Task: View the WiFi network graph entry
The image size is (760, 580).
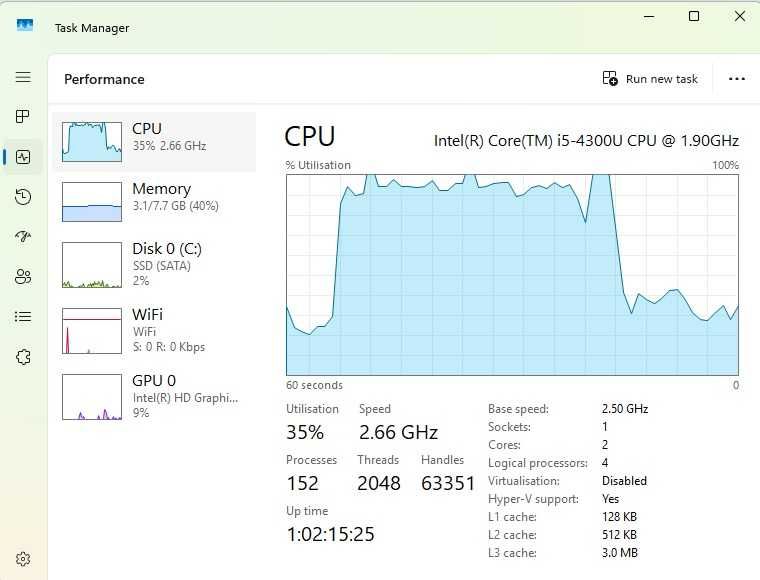Action: [154, 329]
